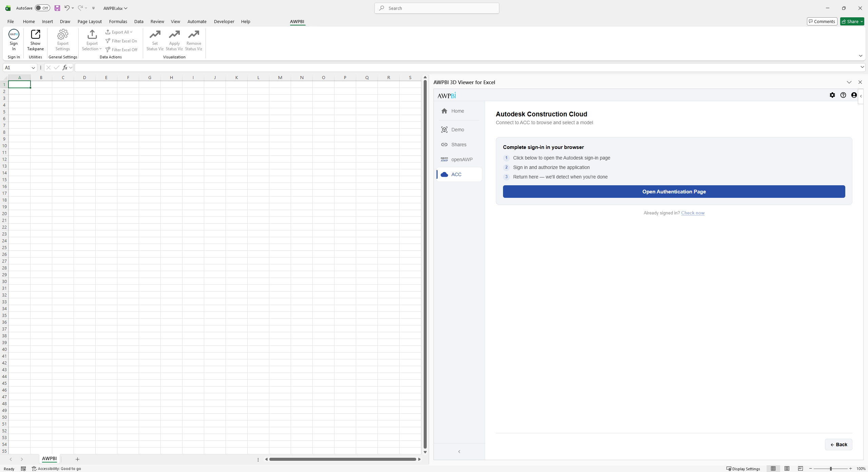Click Show Taskpane in Utilities group
This screenshot has width=868, height=472.
point(35,40)
